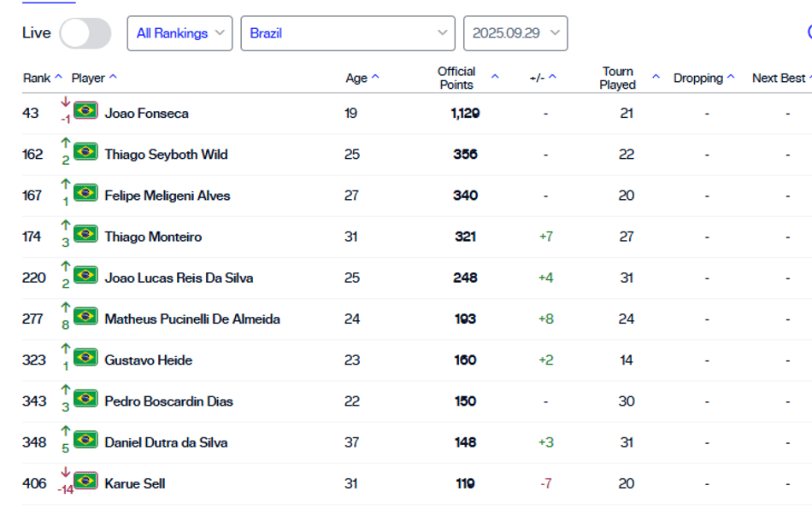The image size is (812, 515).
Task: Sort by Age column arrow
Action: click(375, 77)
